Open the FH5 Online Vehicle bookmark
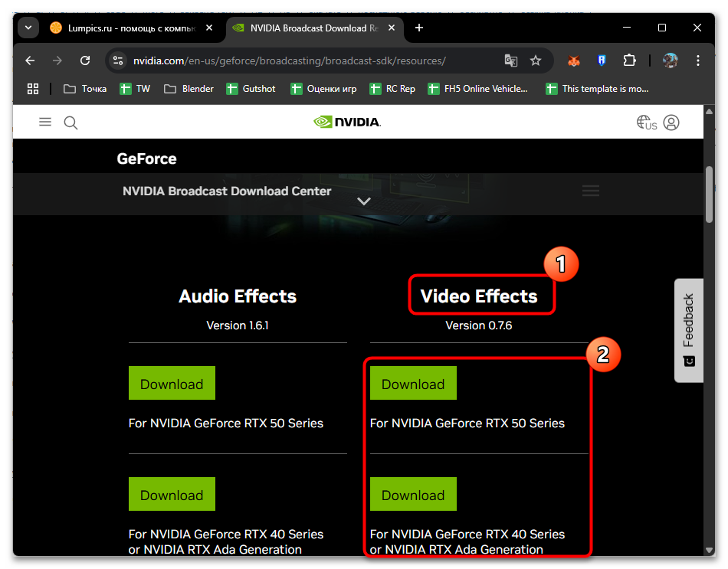Viewport: 728px width, 569px height. 477,89
